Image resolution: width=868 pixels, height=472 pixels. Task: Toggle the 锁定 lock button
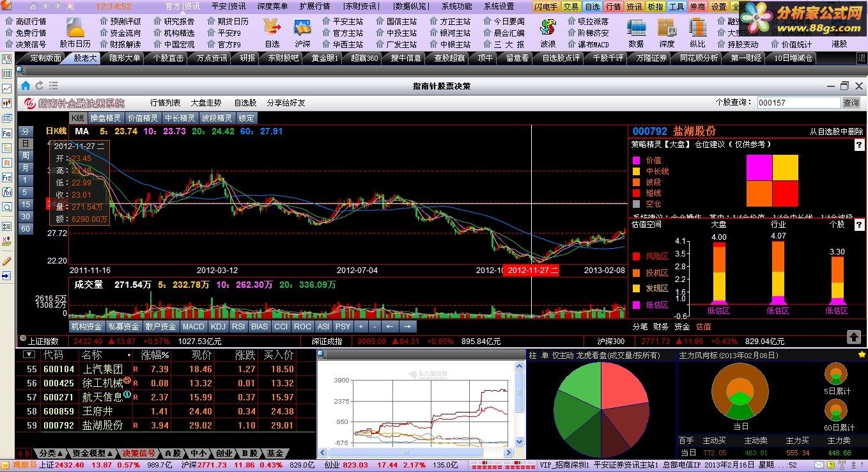(x=247, y=118)
